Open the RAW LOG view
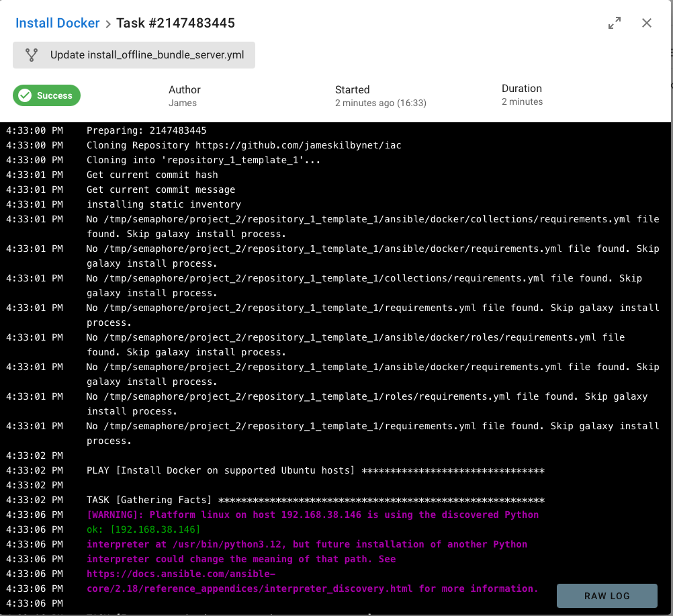 pos(607,596)
